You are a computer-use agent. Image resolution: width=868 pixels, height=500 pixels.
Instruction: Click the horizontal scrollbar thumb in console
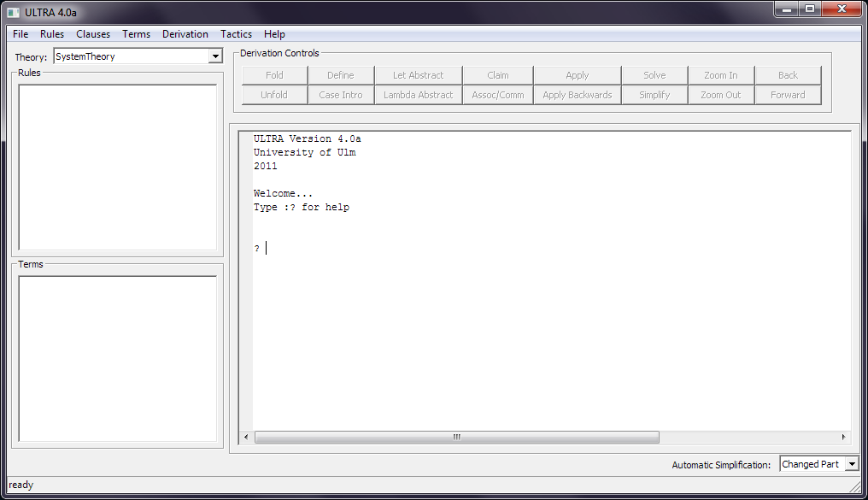(x=457, y=437)
